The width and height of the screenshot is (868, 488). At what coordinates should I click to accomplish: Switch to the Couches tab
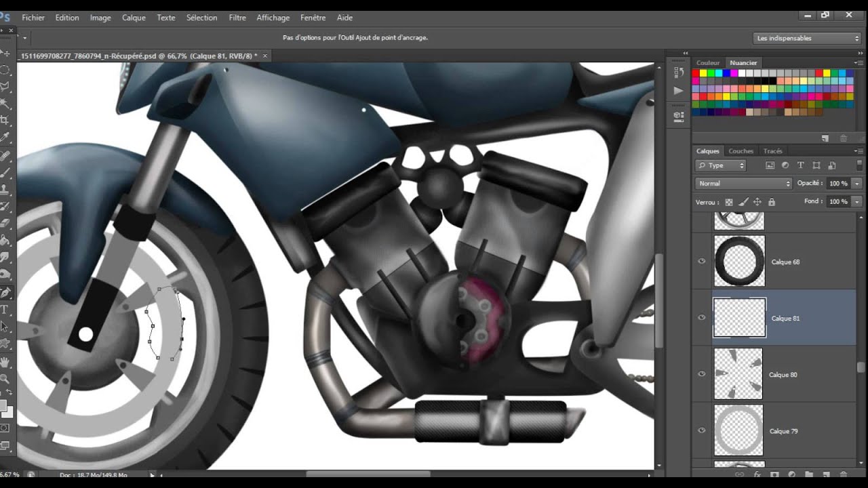(x=741, y=151)
